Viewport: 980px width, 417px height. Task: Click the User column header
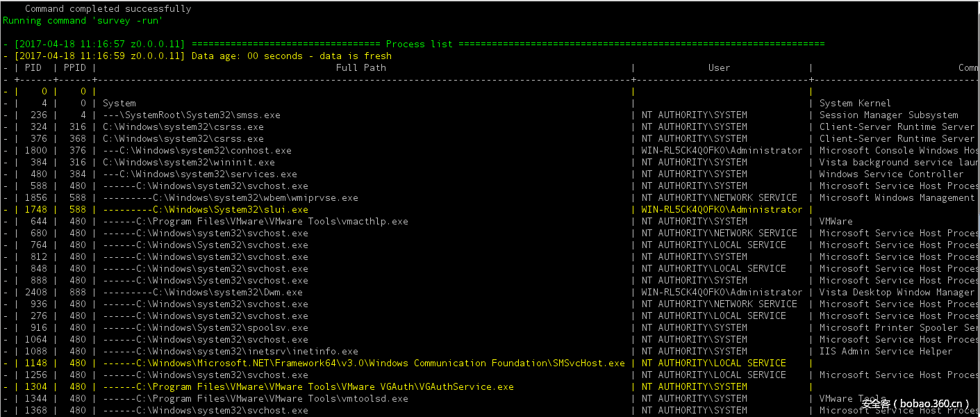(719, 67)
